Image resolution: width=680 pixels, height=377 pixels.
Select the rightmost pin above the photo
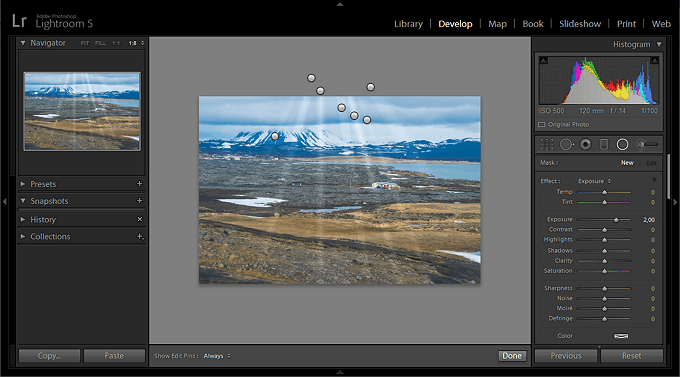[x=370, y=87]
